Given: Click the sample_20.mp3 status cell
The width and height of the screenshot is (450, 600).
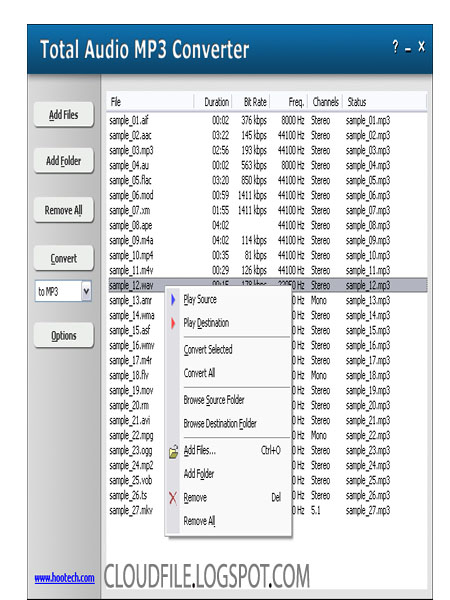Looking at the screenshot, I should coord(368,405).
